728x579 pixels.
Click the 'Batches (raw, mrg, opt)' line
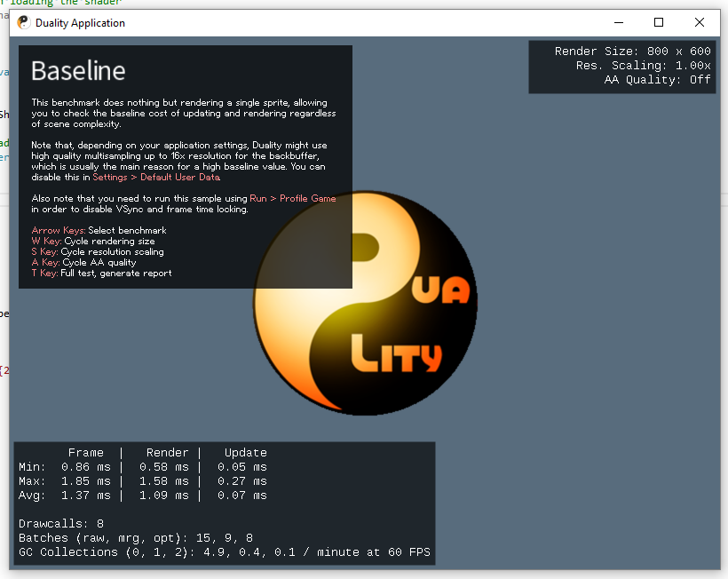tap(136, 538)
